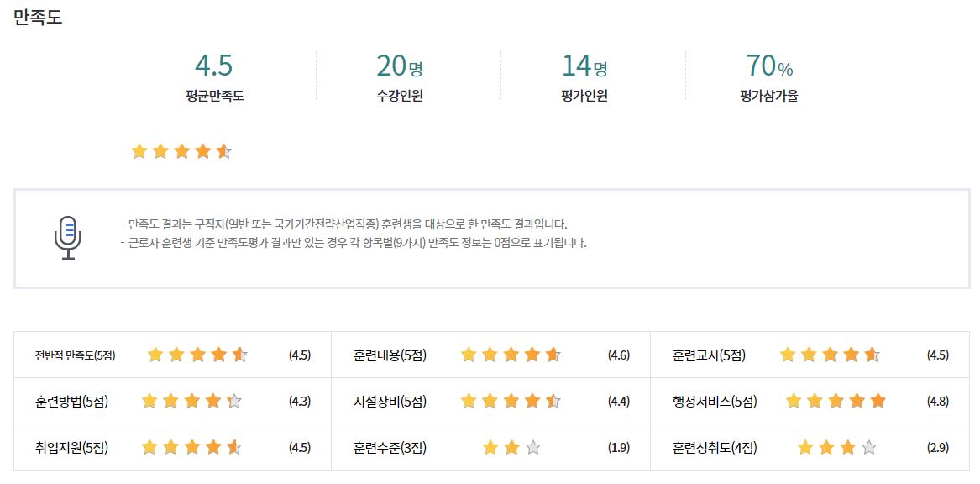Click the 14명 평가인원 figure
The height and width of the screenshot is (484, 980).
[x=584, y=65]
